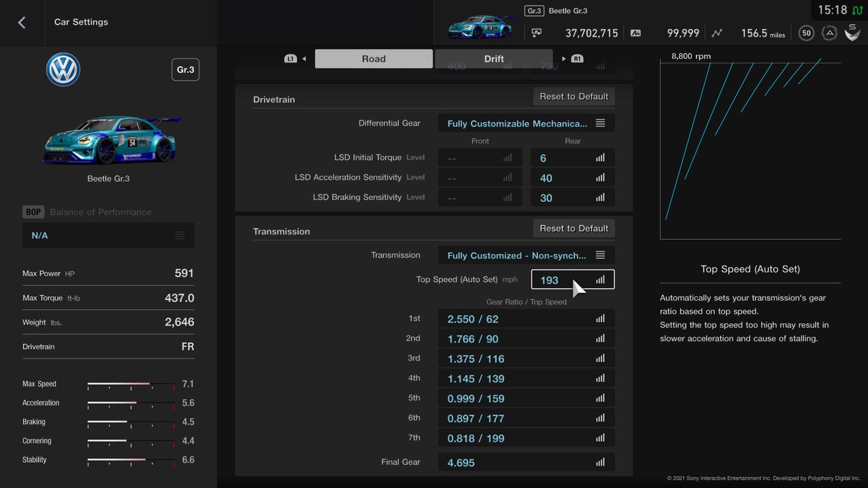This screenshot has width=868, height=488.
Task: Select the Stability rating bar
Action: point(131,460)
